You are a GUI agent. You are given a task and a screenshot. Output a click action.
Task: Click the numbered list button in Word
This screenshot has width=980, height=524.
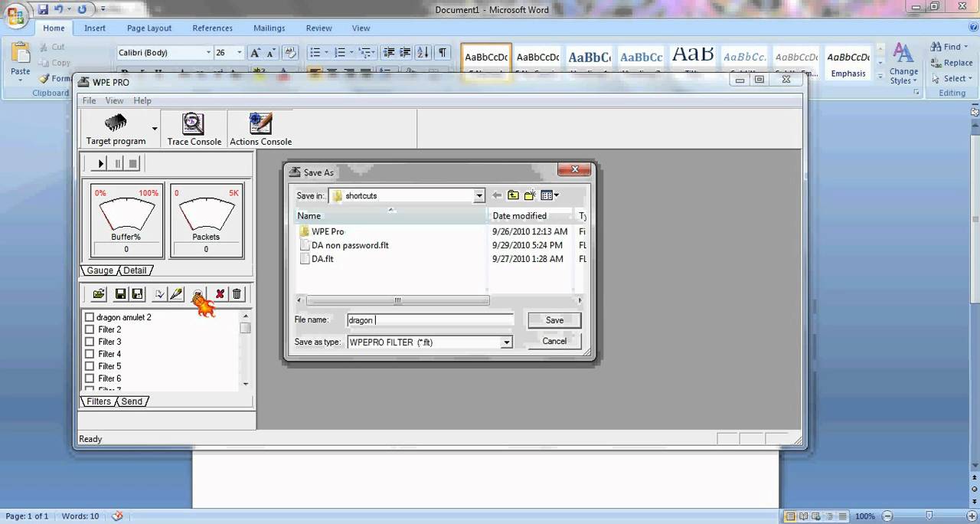[341, 53]
